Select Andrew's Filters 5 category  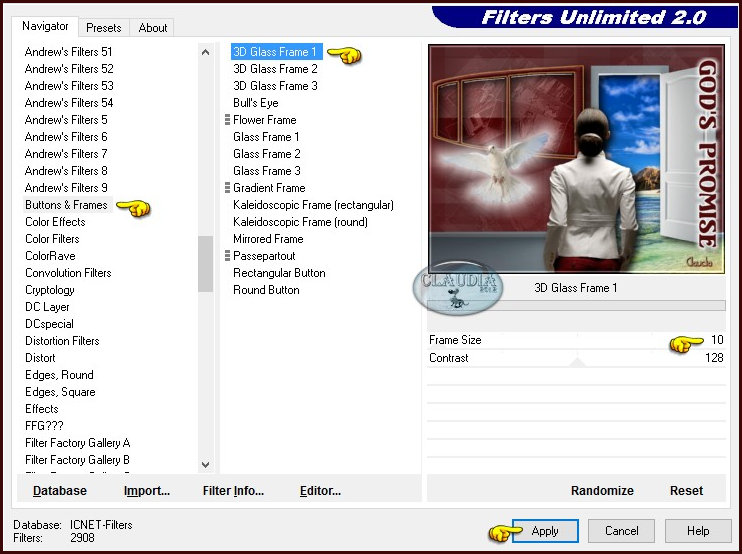pos(66,120)
